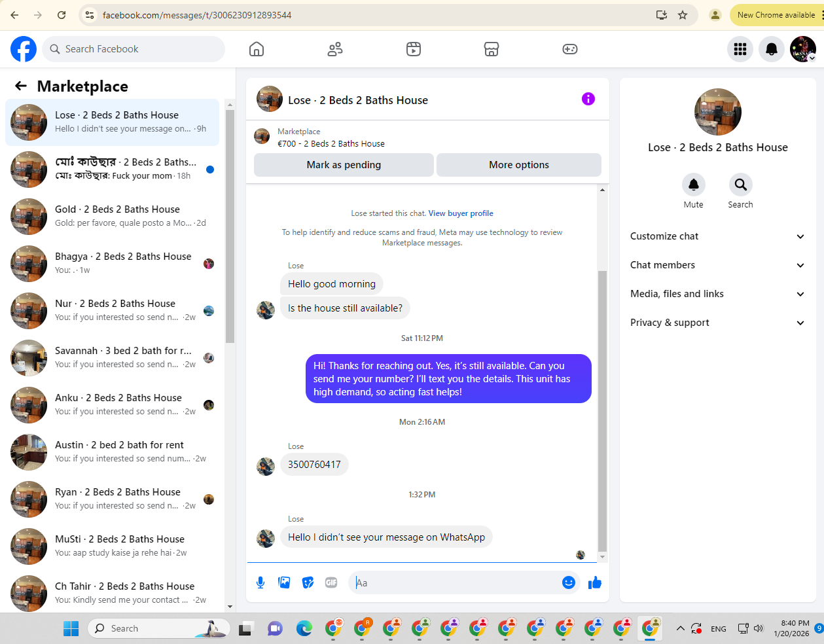Screen dimensions: 824x644
Task: Click More options button
Action: pos(519,165)
